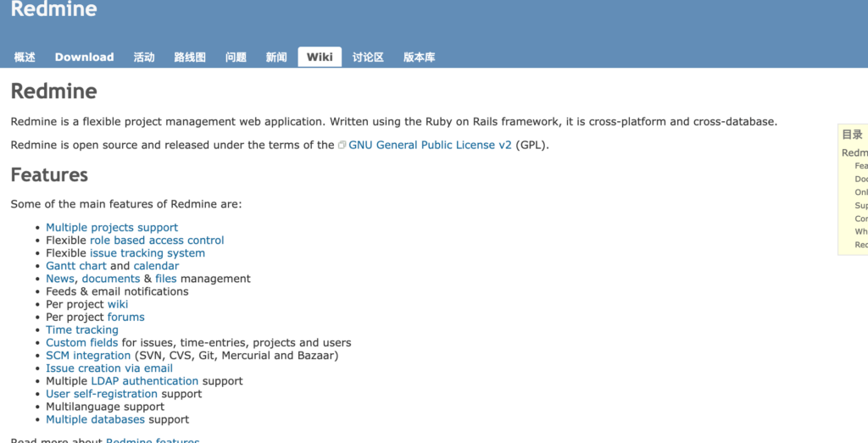868x443 pixels.
Task: Open the GNU General Public License v2 link
Action: click(x=430, y=145)
